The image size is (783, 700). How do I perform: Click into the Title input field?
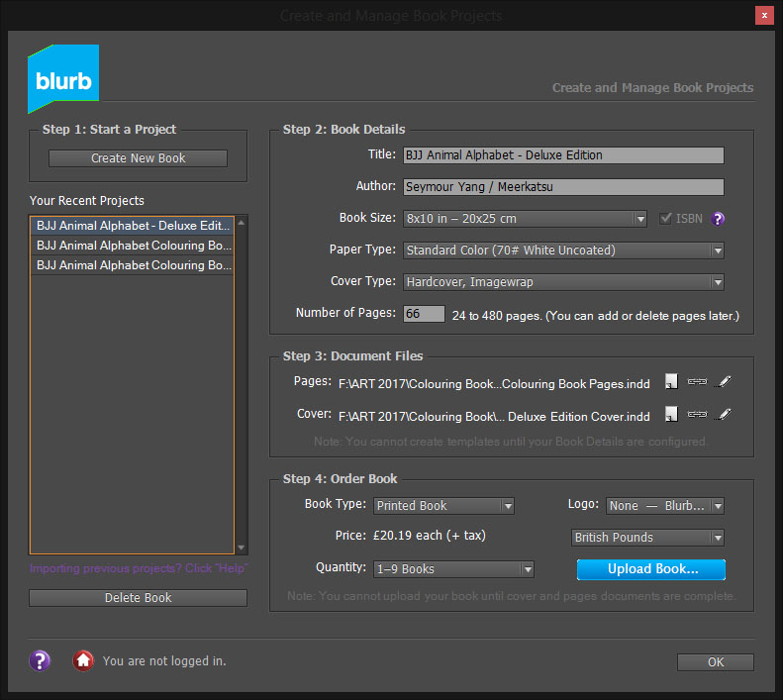coord(563,155)
